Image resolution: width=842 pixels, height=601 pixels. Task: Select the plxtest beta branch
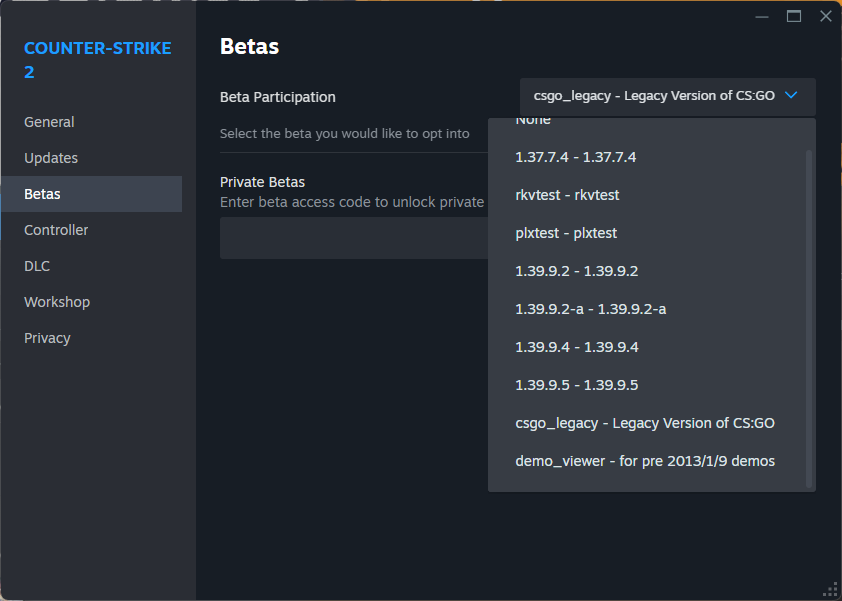pos(566,233)
